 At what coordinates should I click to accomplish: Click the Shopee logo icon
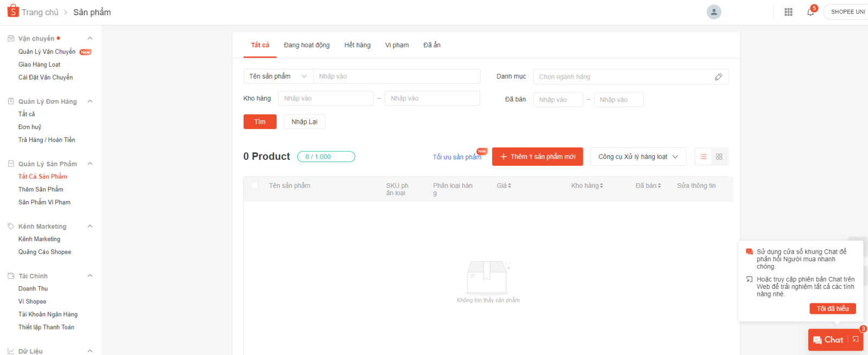[13, 11]
